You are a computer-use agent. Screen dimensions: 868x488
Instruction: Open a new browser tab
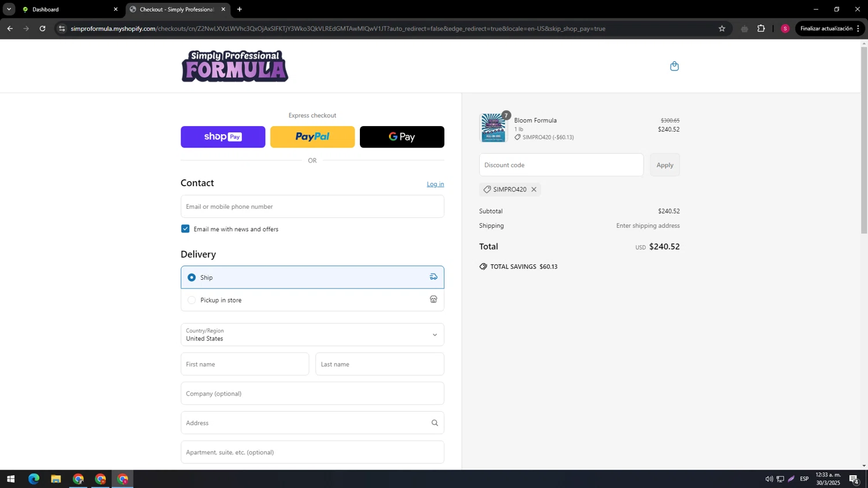click(240, 9)
